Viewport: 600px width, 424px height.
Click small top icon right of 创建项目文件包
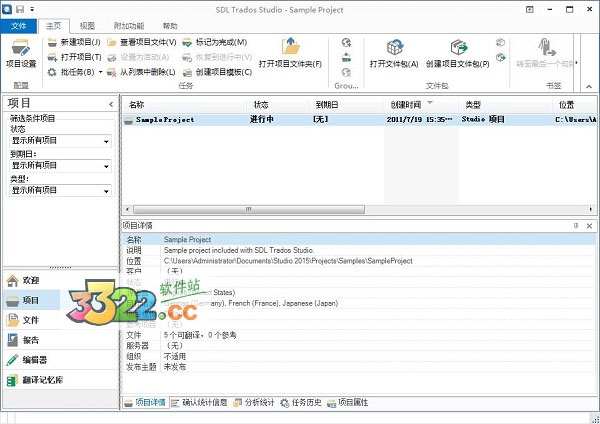(x=501, y=42)
